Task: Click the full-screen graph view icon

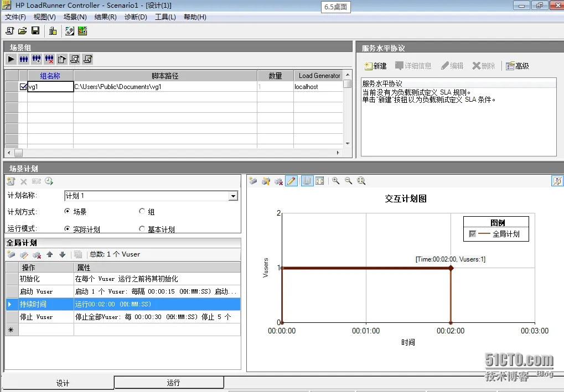Action: 320,181
